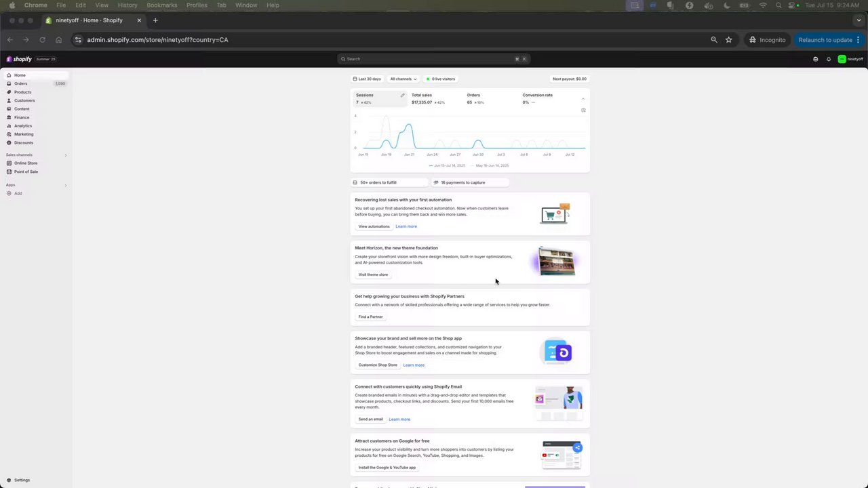This screenshot has width=868, height=488.
Task: Click the report icon below the collapse chevron
Action: coord(583,110)
